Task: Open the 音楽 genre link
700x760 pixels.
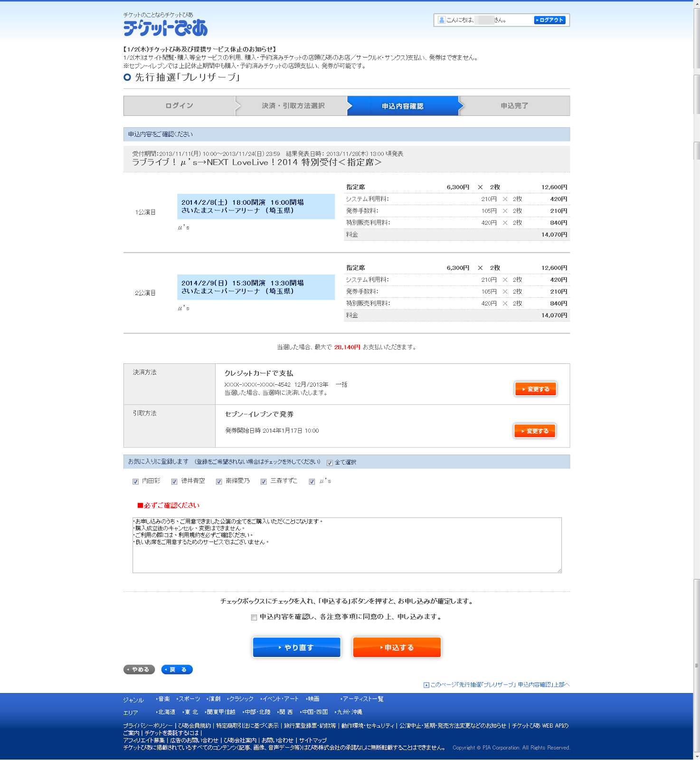Action: (163, 699)
